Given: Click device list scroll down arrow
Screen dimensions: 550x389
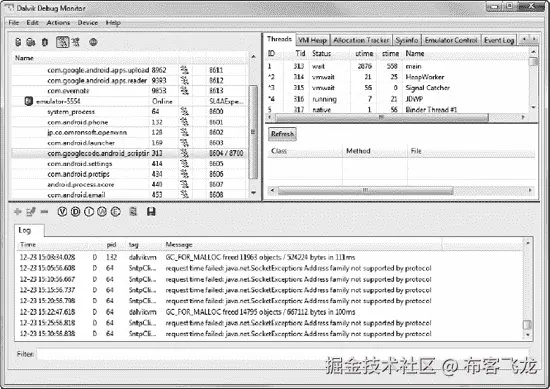Looking at the screenshot, I should pyautogui.click(x=253, y=193).
